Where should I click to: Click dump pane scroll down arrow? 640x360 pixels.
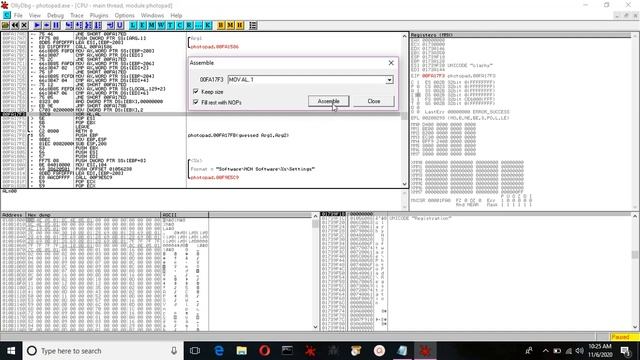(x=315, y=327)
